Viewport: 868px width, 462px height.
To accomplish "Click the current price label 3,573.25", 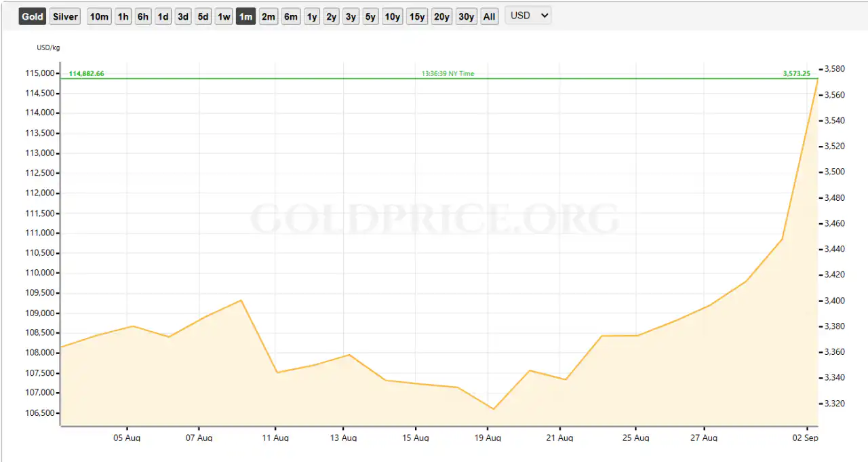I will 796,73.
